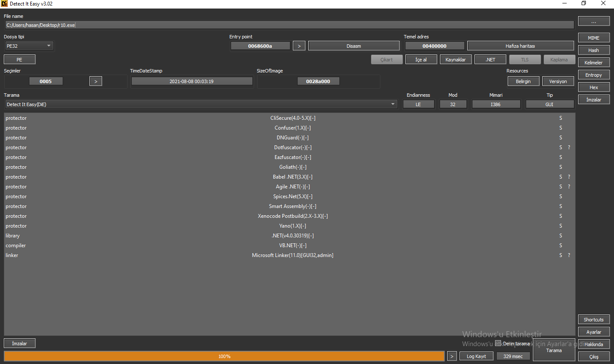Open the Hash tool
Viewport: 614px width, 364px height.
tap(594, 50)
